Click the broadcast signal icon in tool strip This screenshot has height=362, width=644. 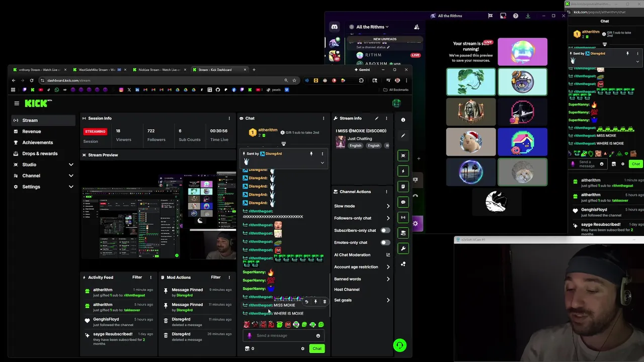click(403, 217)
